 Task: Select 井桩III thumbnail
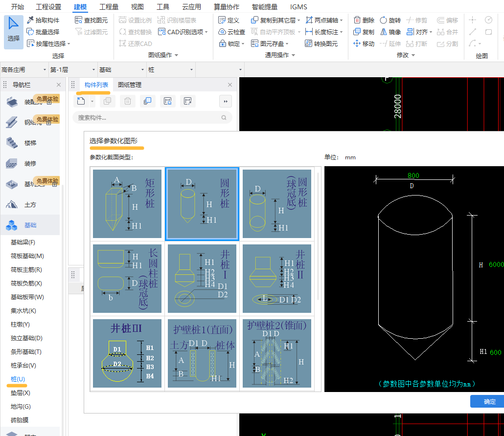click(x=127, y=353)
